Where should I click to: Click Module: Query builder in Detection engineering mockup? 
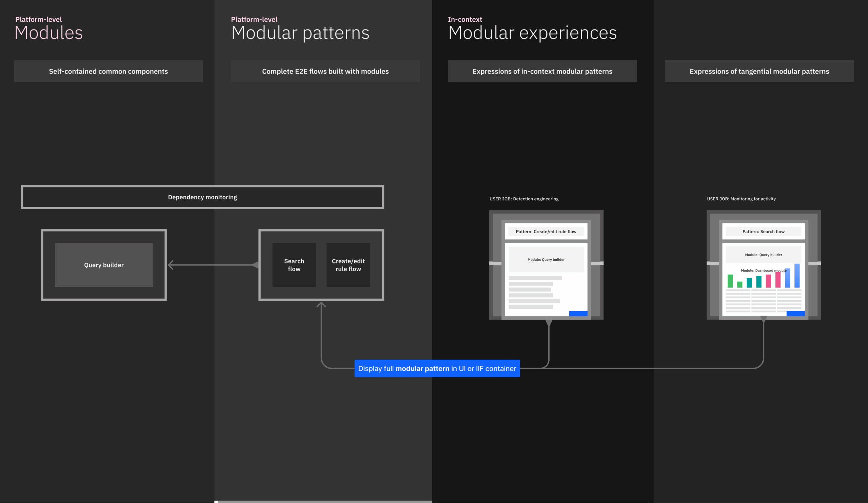(546, 260)
